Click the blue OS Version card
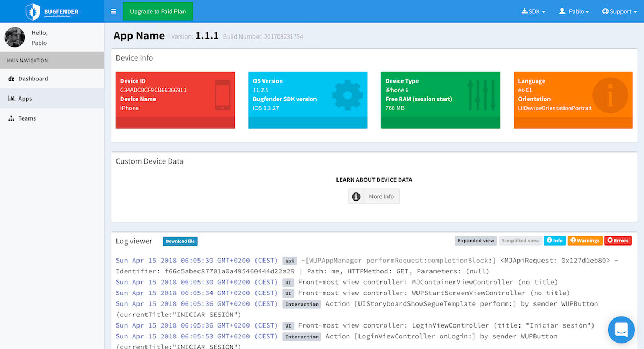Screen dimensions: 644x349 (x=308, y=100)
